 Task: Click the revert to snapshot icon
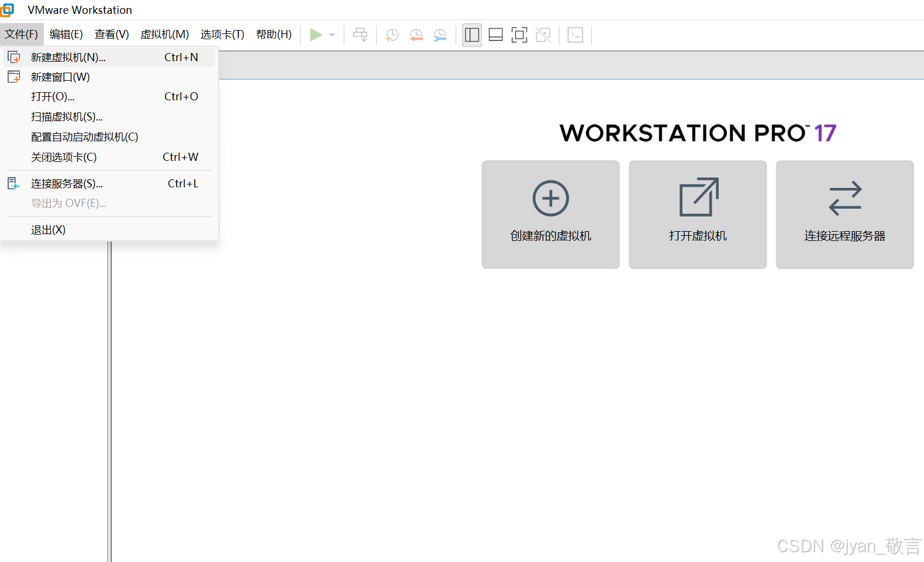pyautogui.click(x=416, y=35)
